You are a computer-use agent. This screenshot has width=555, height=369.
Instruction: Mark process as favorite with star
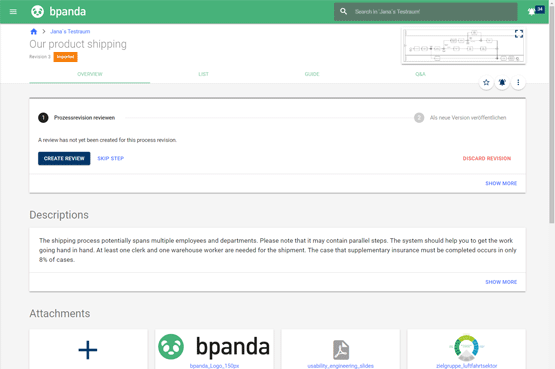[486, 82]
